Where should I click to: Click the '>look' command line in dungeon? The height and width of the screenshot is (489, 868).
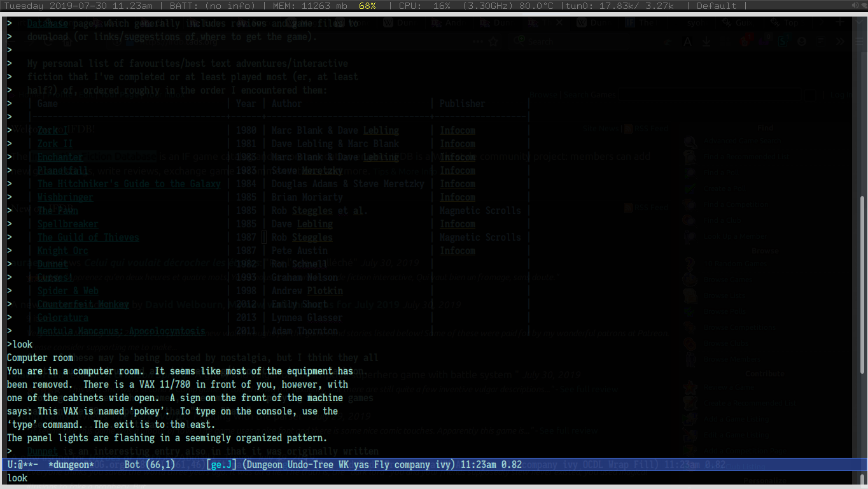pyautogui.click(x=20, y=344)
